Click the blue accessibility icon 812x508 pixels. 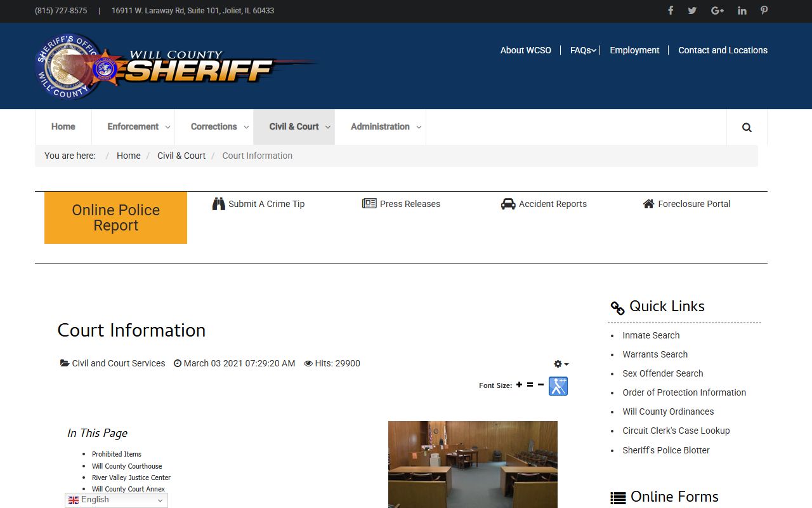point(558,386)
